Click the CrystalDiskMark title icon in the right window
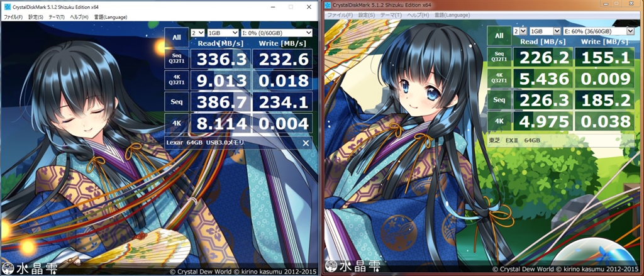This screenshot has width=644, height=276. pos(328,5)
